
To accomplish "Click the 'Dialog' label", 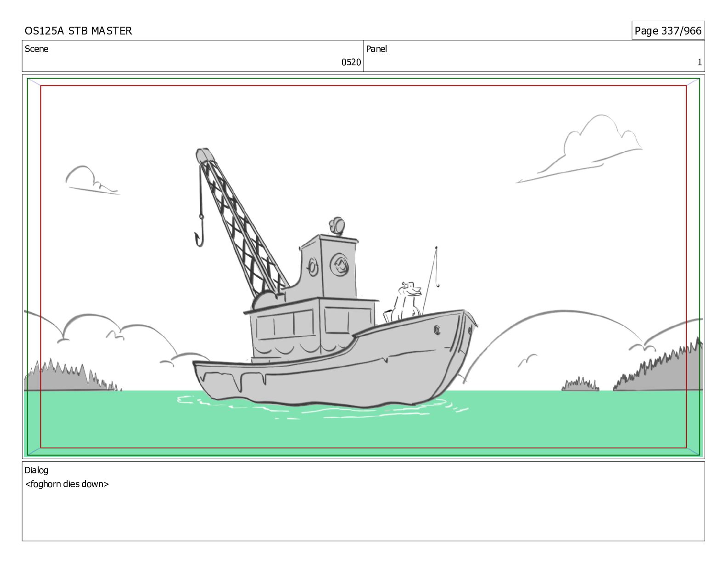I will (36, 470).
